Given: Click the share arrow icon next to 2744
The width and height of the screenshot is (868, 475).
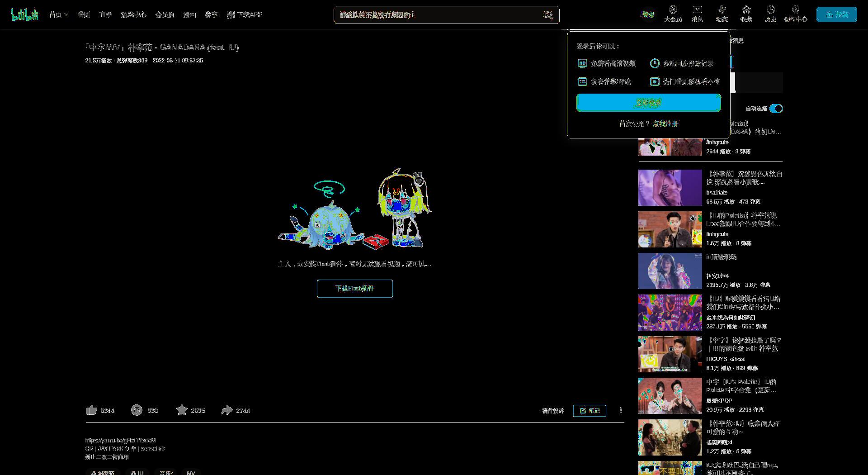Looking at the screenshot, I should coord(226,410).
